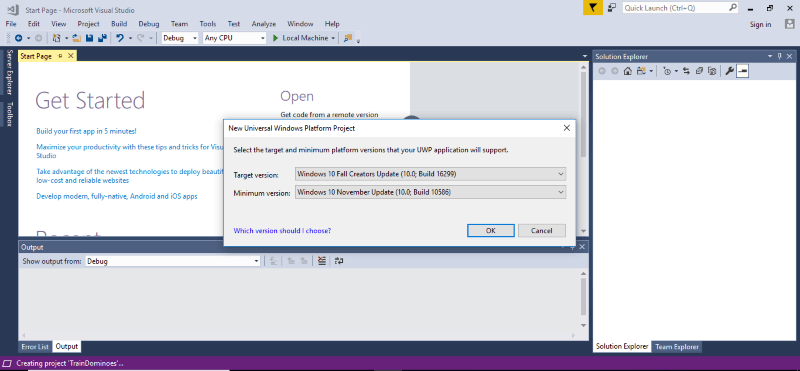The height and width of the screenshot is (371, 800).
Task: Expand the Local Machine target dropdown arrow
Action: pyautogui.click(x=333, y=38)
